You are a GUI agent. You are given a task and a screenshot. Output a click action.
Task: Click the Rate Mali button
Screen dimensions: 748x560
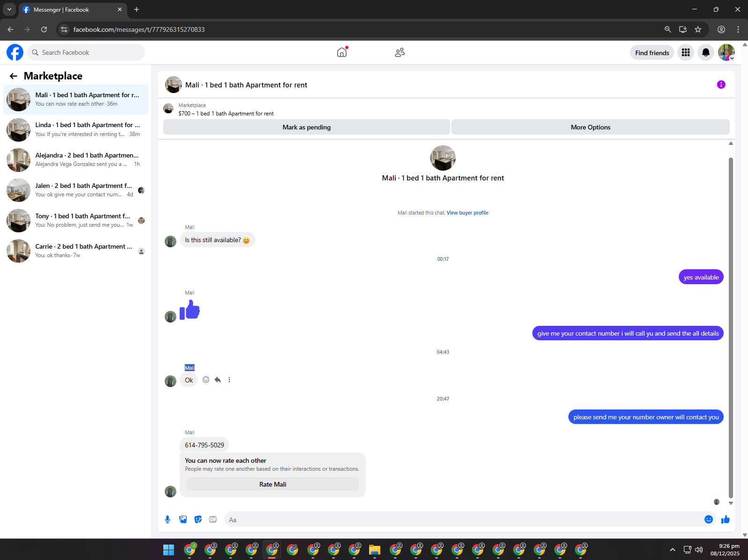pos(273,484)
